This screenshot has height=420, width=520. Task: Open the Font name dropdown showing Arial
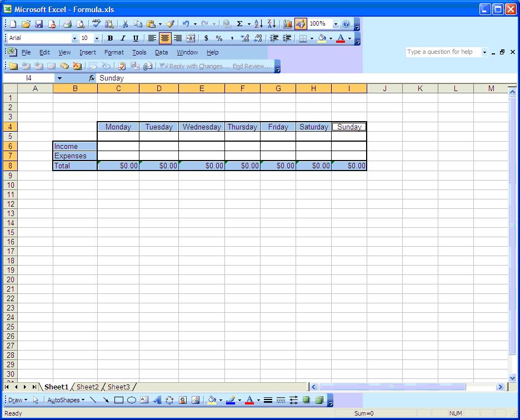tap(74, 39)
